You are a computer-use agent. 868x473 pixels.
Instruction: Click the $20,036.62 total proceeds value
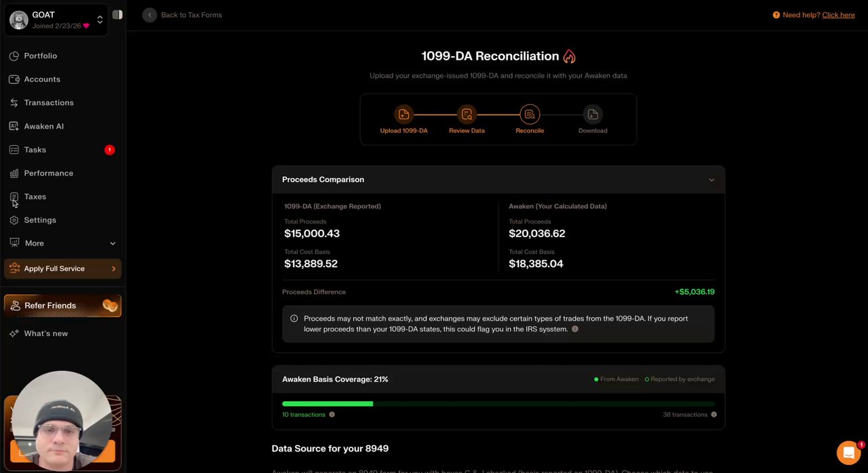(x=537, y=234)
